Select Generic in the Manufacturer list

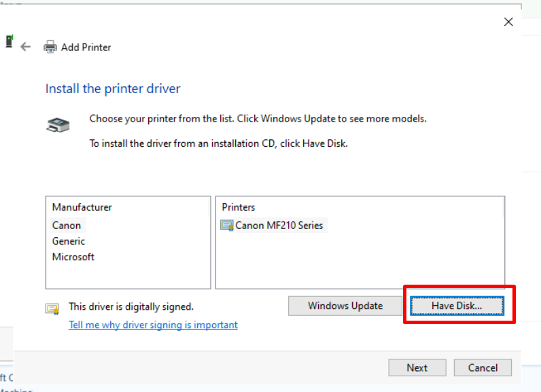click(69, 241)
